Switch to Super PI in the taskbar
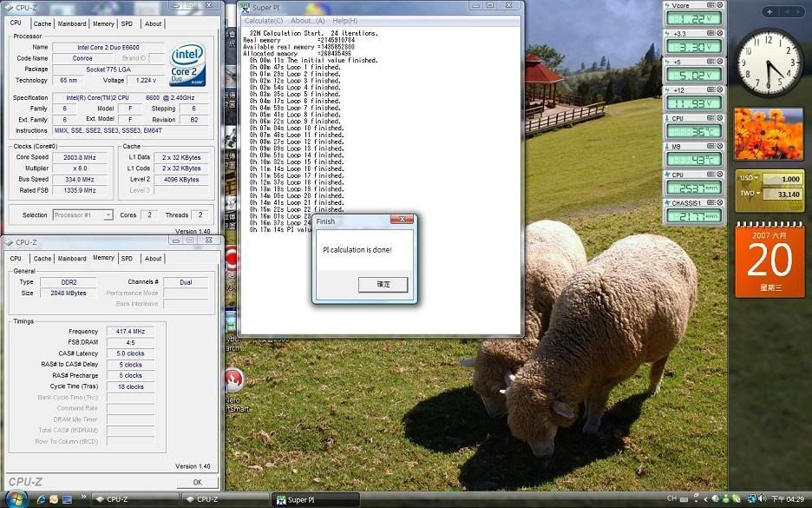 tap(316, 499)
